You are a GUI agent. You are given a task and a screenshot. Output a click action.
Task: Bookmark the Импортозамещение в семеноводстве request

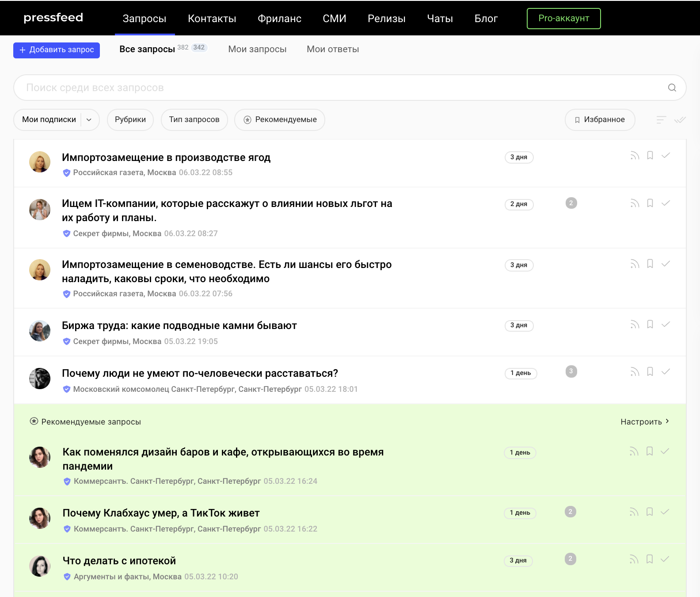[x=650, y=264]
